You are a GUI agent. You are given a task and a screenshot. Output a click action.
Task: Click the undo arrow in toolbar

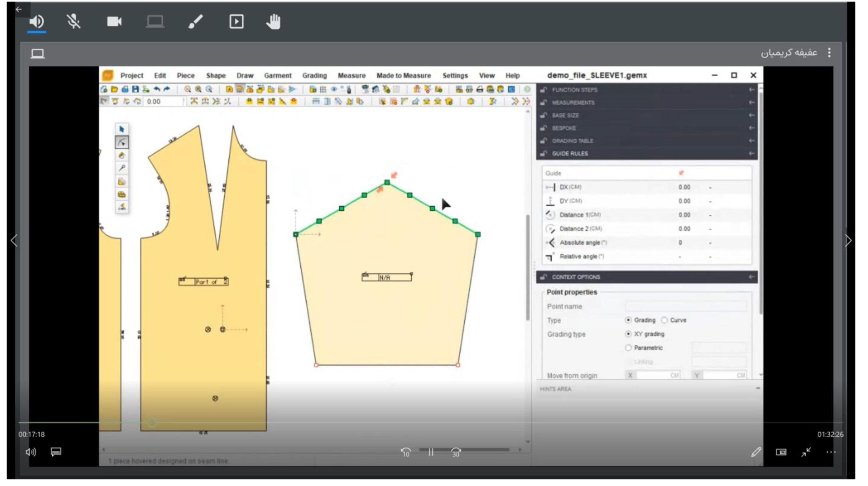157,90
